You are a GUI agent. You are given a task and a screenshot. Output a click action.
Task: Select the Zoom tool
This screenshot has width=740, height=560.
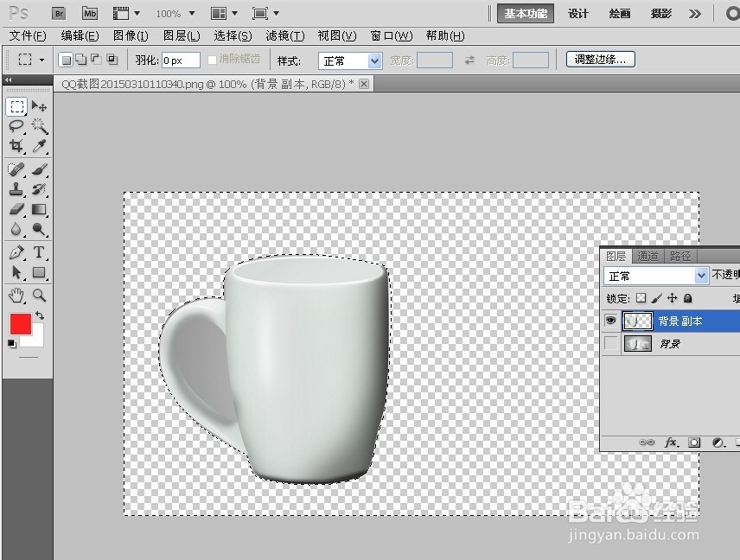pos(39,296)
